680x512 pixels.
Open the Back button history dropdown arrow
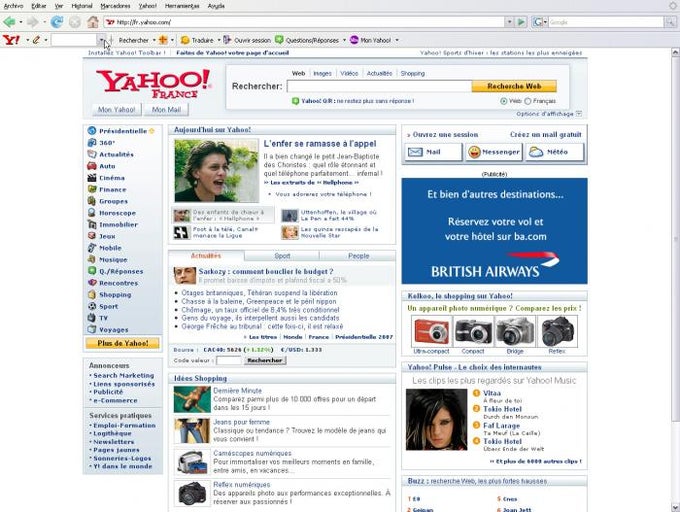tap(20, 22)
